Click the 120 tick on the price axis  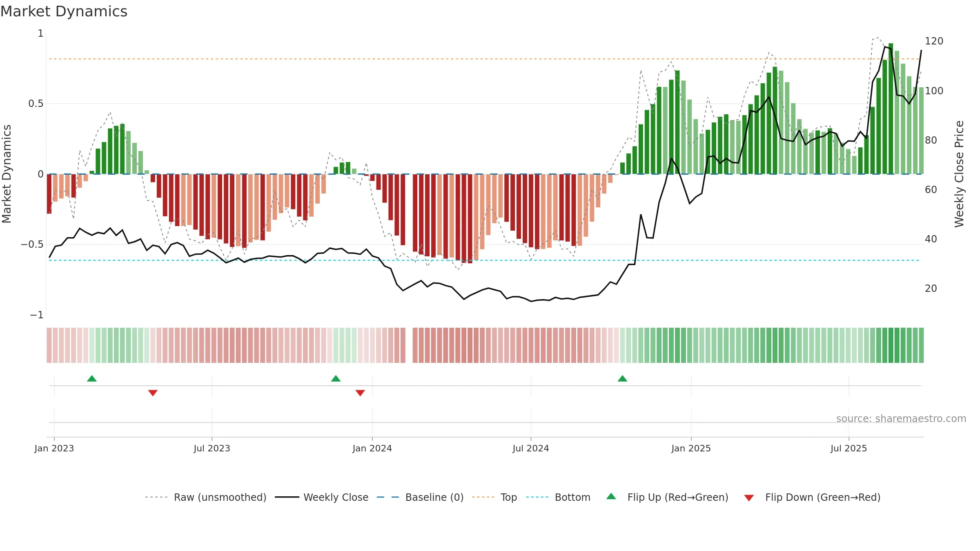click(x=934, y=41)
